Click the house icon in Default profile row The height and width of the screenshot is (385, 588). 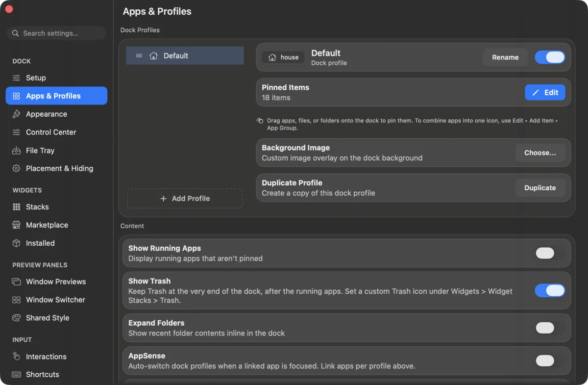153,56
